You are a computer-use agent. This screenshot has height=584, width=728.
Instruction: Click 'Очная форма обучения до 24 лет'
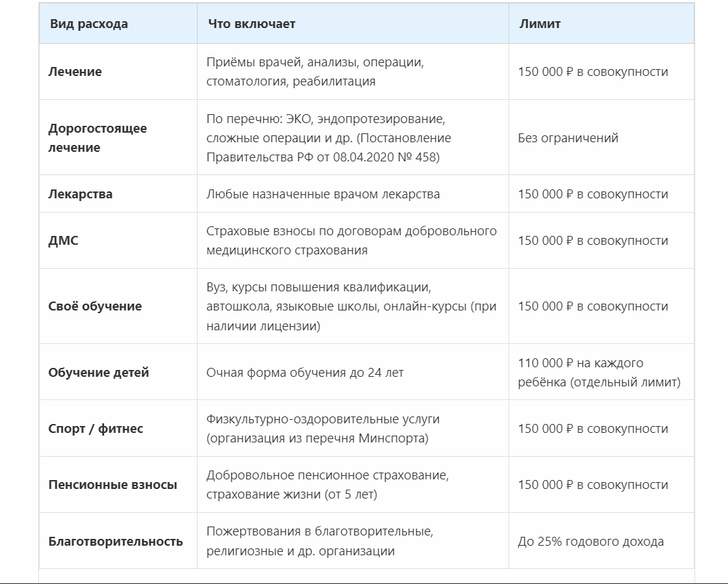coord(305,373)
